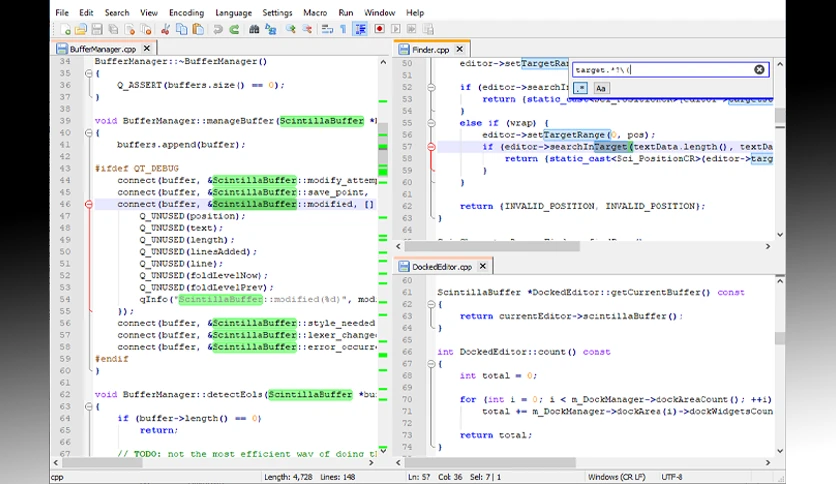Toggle regular expression button in search box
Viewport: 836px width, 484px height.
coord(581,88)
